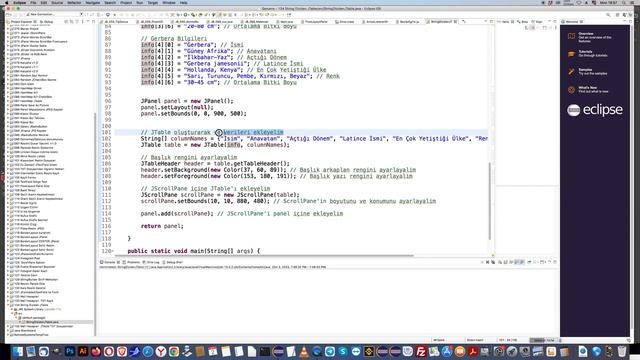Screen dimensions: 640x360
Task: Open the Apple menu
Action: click(x=7, y=2)
